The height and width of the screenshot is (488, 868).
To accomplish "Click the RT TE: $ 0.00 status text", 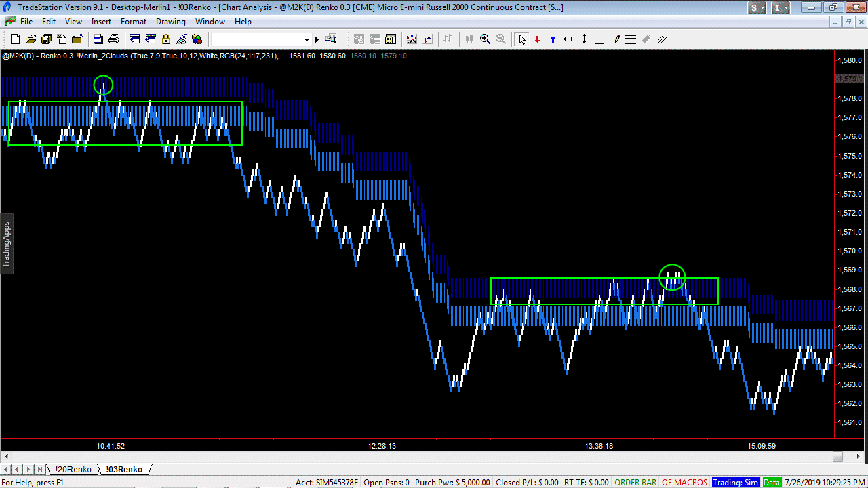I will [586, 483].
